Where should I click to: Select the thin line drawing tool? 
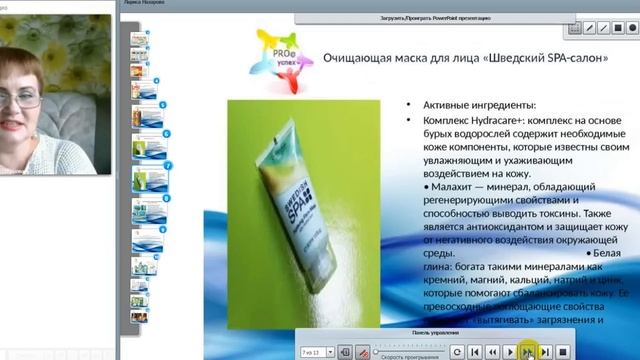pos(604,28)
